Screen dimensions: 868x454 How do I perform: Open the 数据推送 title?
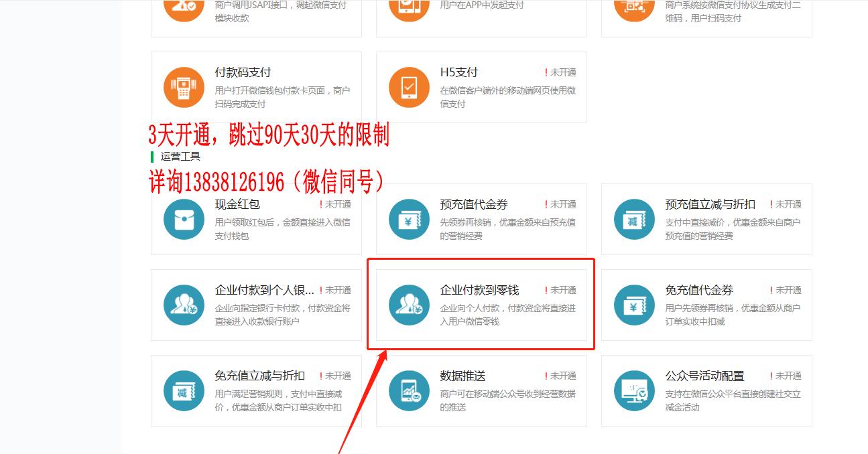[462, 376]
